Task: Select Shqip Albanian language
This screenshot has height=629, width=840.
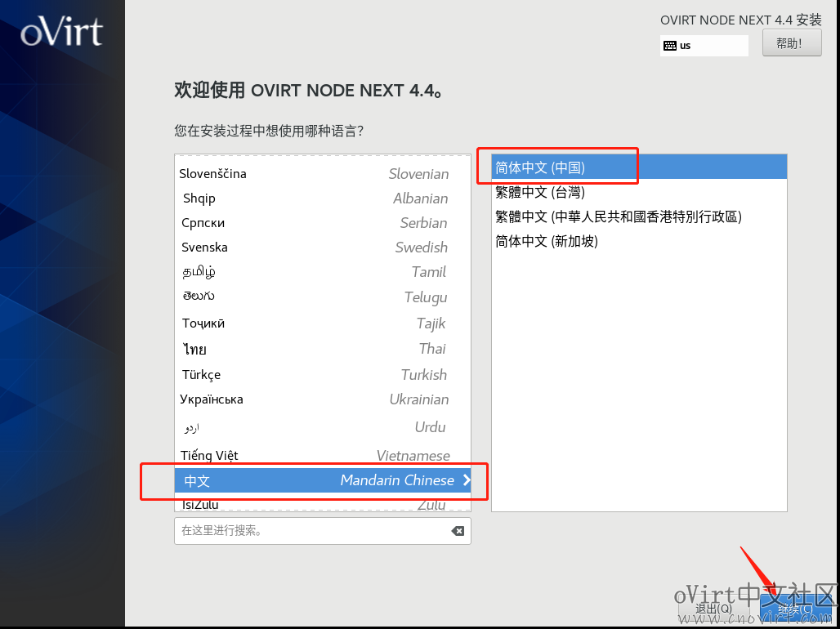Action: tap(323, 199)
